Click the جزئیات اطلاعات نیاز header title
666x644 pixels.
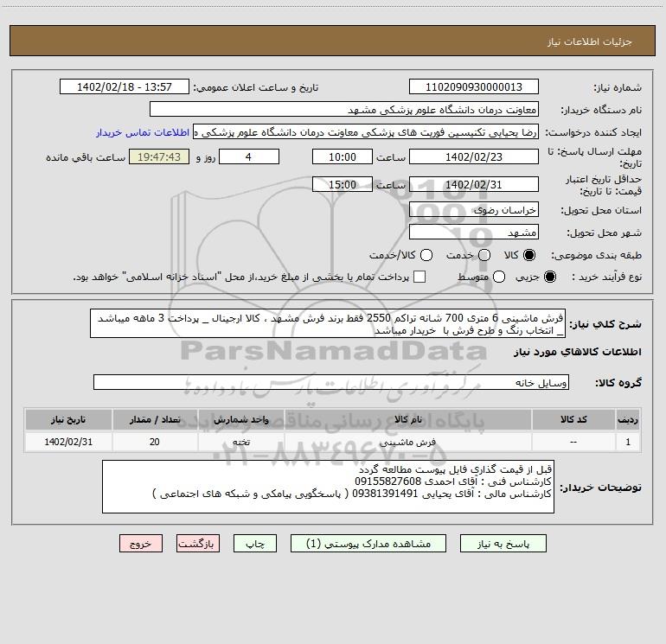(x=589, y=41)
